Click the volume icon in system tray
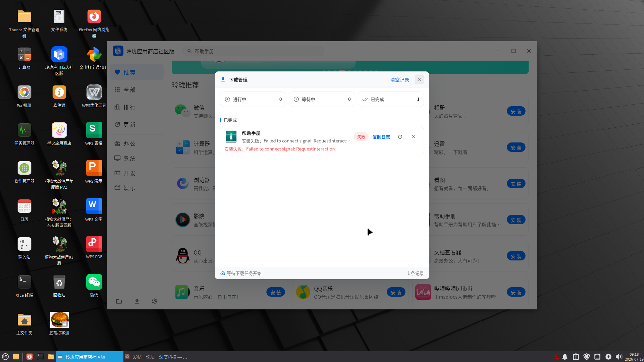This screenshot has width=644, height=362. click(619, 357)
